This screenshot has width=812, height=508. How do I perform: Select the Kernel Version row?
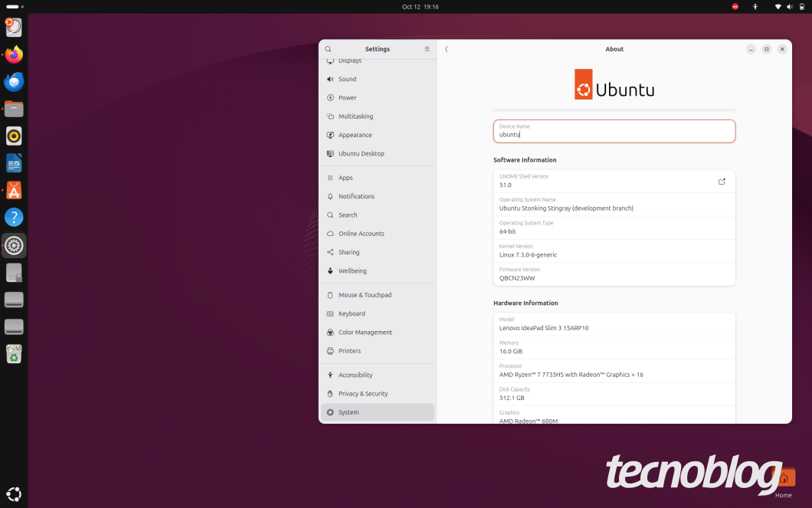pyautogui.click(x=614, y=251)
